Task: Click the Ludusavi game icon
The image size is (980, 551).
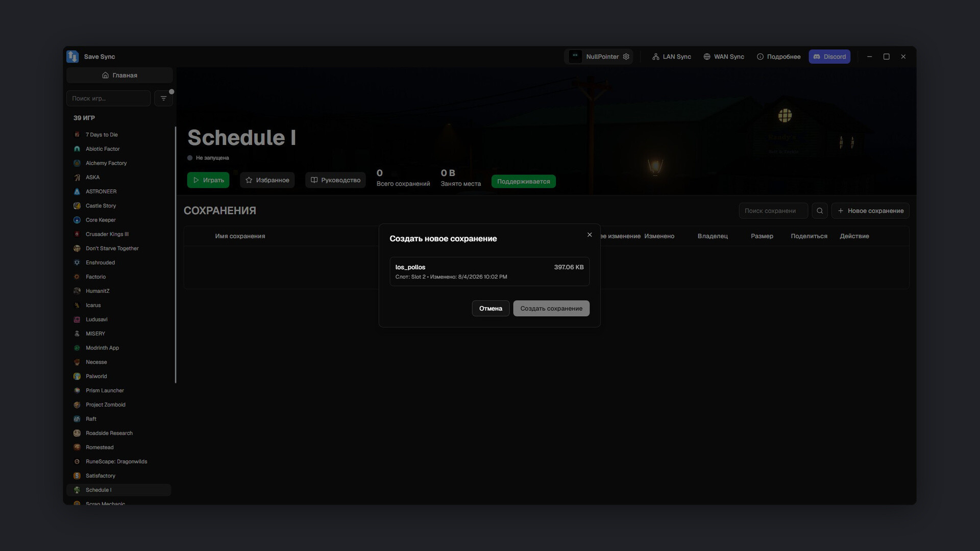Action: (77, 319)
